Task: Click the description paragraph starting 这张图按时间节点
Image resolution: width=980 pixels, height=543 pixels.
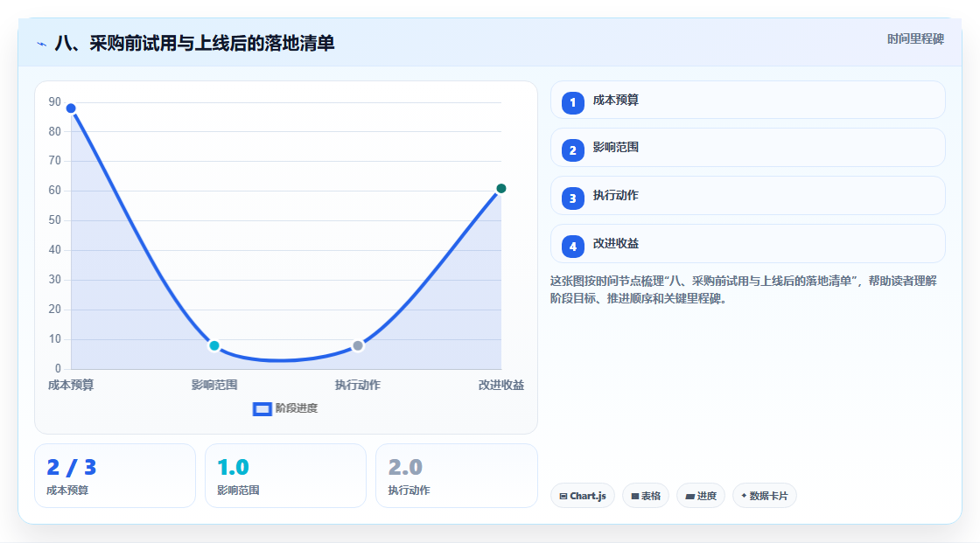Action: coord(743,289)
